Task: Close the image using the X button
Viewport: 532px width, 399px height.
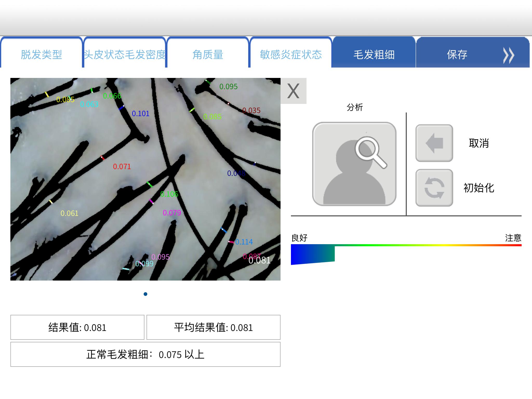Action: [294, 91]
